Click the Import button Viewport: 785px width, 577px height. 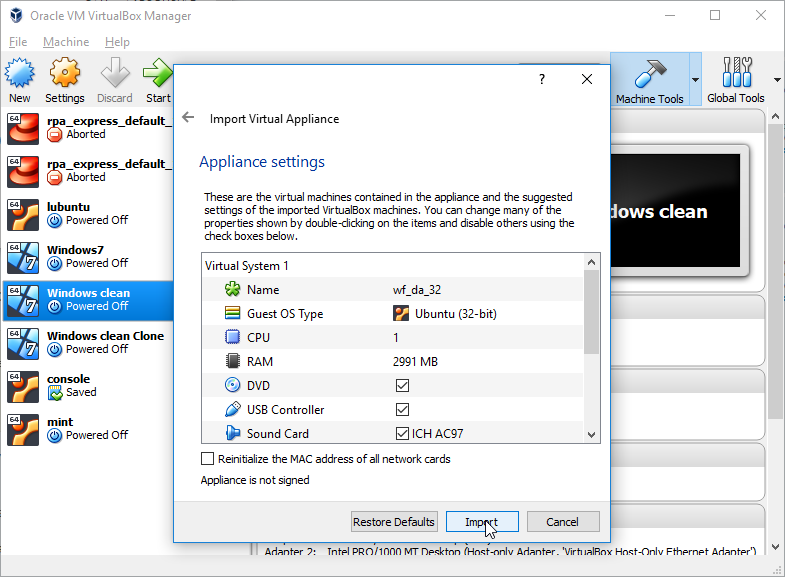[482, 521]
